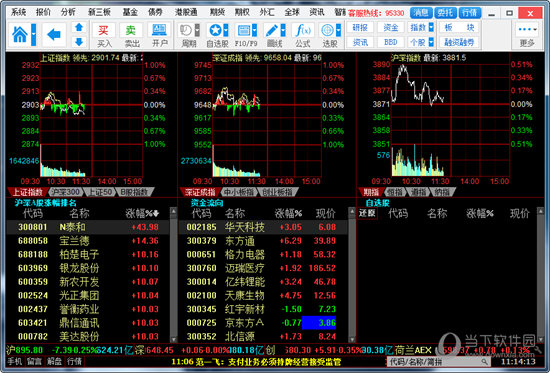
Task: Click the 板块 button
Action: [x=459, y=27]
